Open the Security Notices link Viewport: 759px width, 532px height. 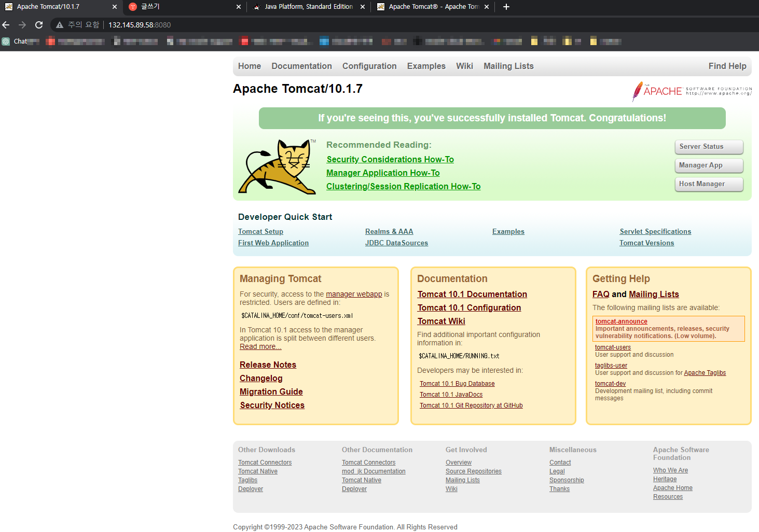point(272,405)
